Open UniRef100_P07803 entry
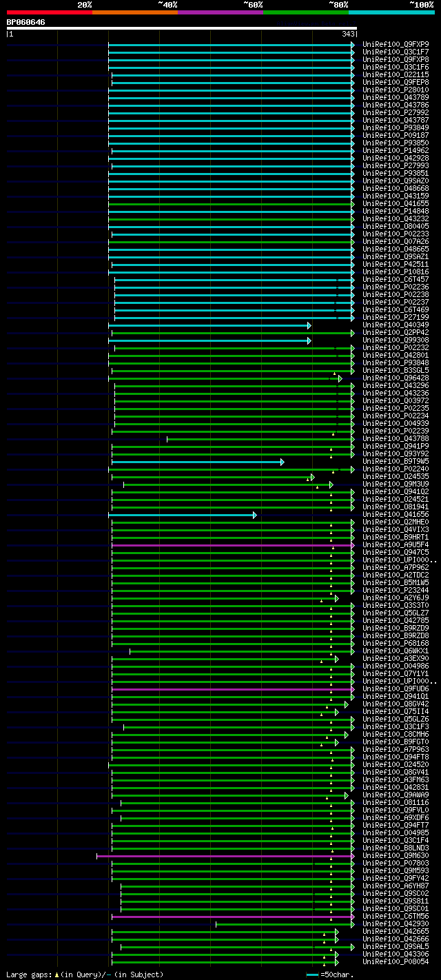441x980 pixels. coord(396,864)
